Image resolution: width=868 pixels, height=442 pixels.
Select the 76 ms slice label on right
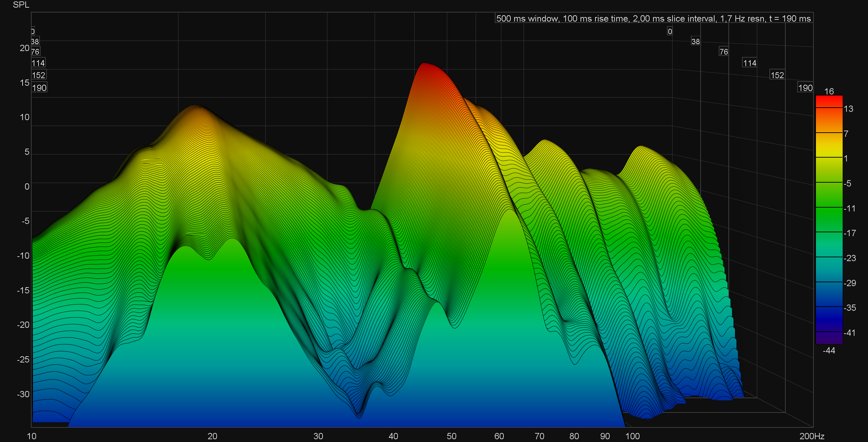coord(724,52)
